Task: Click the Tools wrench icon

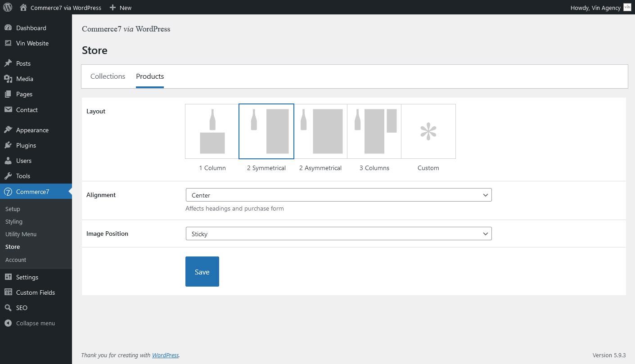Action: tap(8, 176)
